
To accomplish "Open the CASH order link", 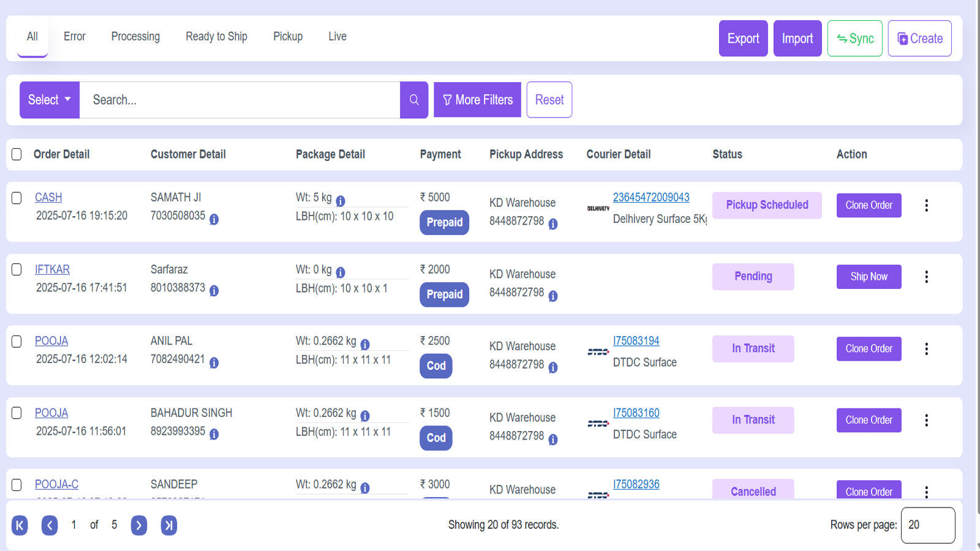I will (48, 198).
